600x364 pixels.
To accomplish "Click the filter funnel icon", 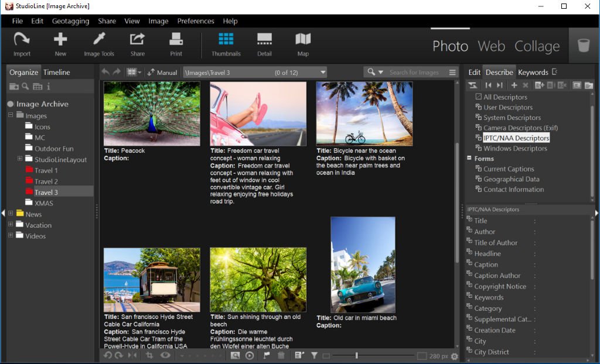I will coord(314,356).
